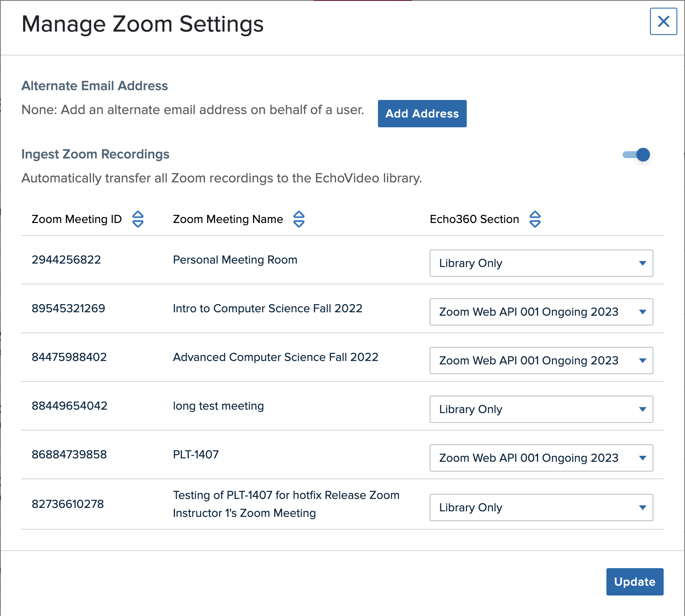Toggle Ingest Zoom Recordings switch
The image size is (685, 616).
[x=636, y=155]
